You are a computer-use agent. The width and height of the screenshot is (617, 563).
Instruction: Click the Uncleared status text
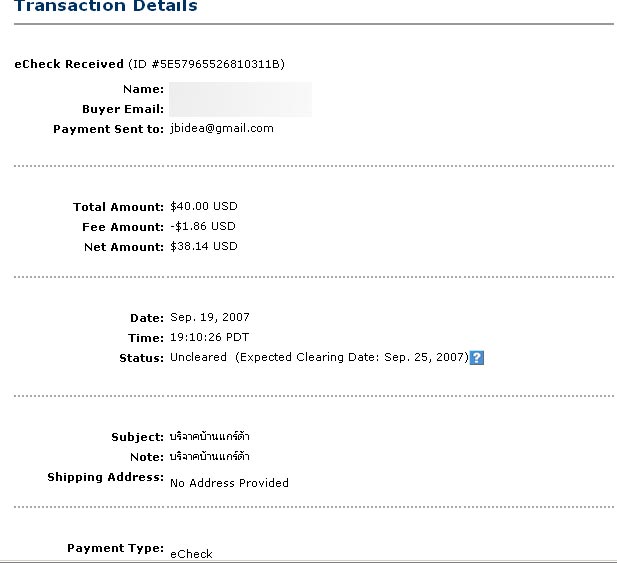click(198, 357)
